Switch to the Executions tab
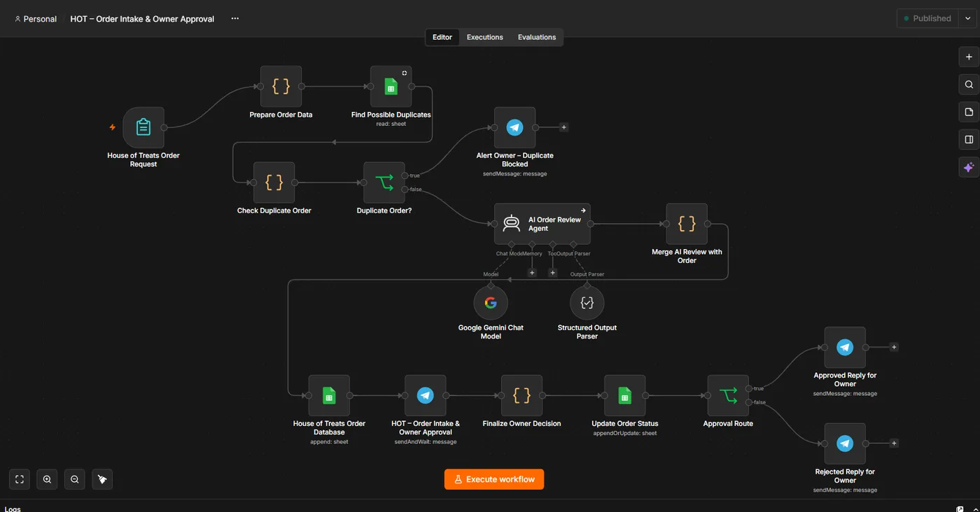Image resolution: width=980 pixels, height=512 pixels. click(485, 37)
